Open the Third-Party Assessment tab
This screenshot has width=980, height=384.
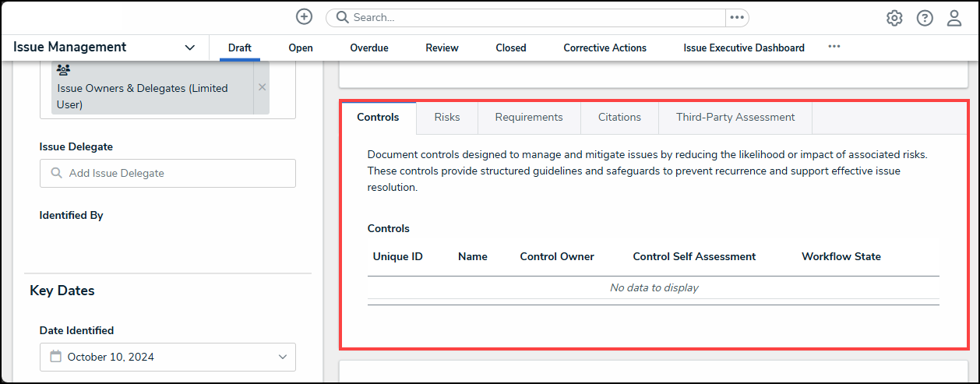pyautogui.click(x=735, y=117)
